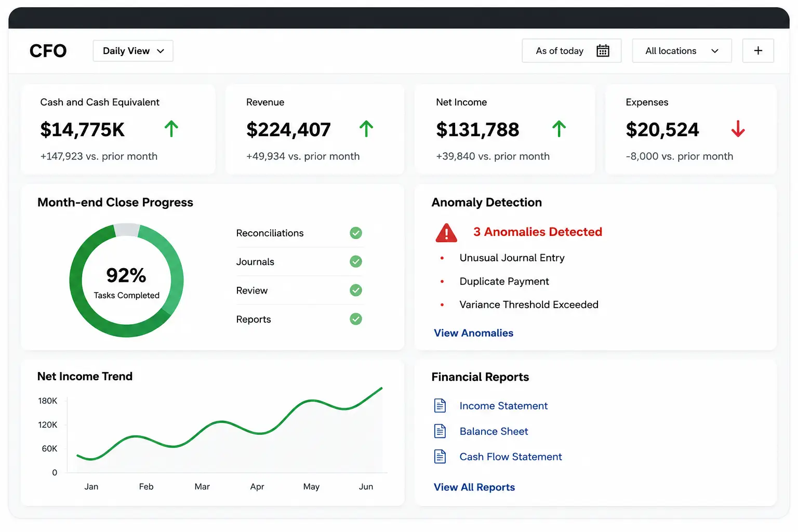Click the $224,407 revenue value

point(288,129)
